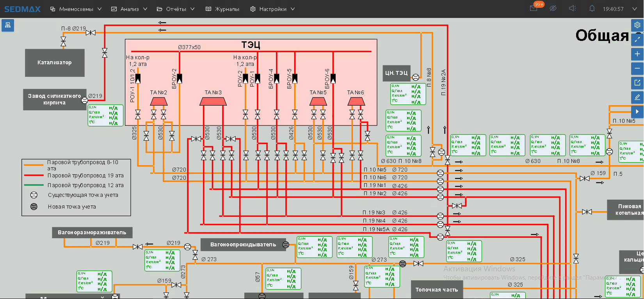Open the Журналы menu item

222,9
